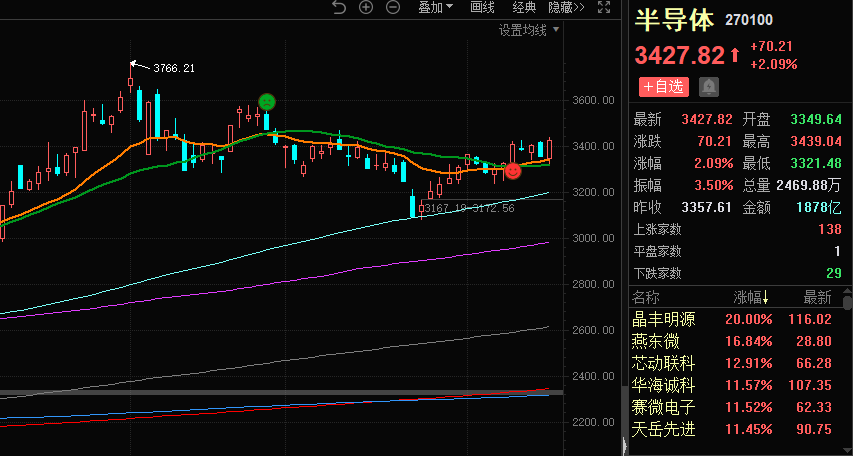The height and width of the screenshot is (456, 853).
Task: Select stock 天岳先进 in the list
Action: pos(664,429)
